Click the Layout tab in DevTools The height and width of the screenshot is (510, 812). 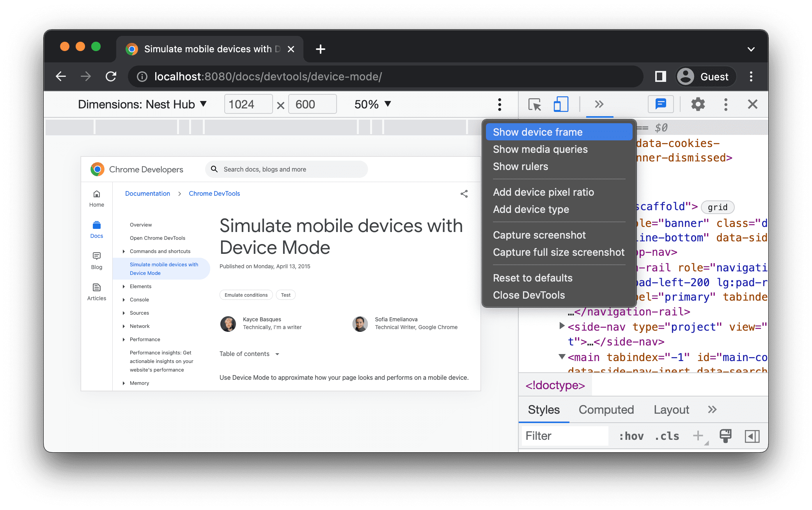(672, 409)
